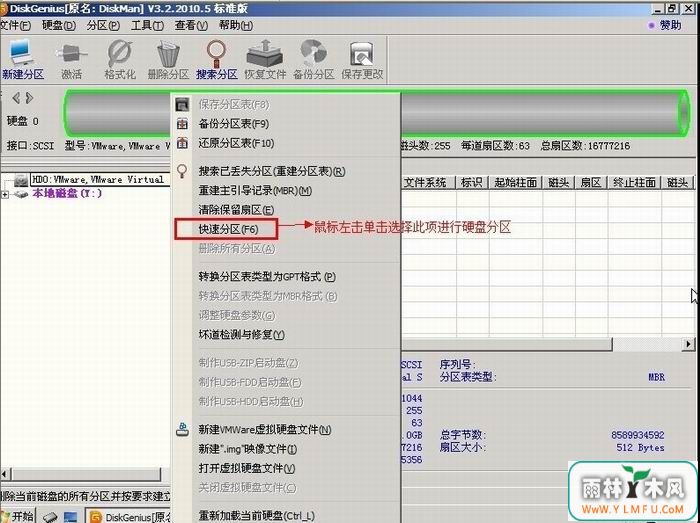Image resolution: width=700 pixels, height=523 pixels.
Task: Click the 8589934592 total bytes value
Action: [x=638, y=435]
